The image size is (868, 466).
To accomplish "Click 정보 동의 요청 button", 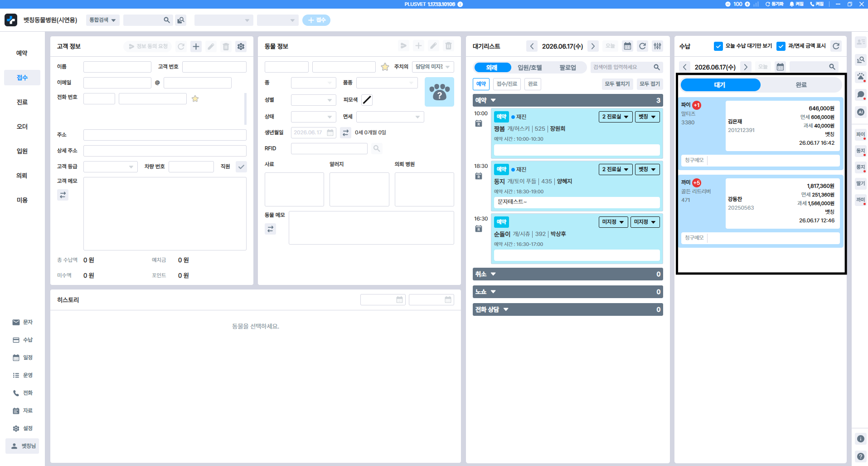I will pos(148,46).
